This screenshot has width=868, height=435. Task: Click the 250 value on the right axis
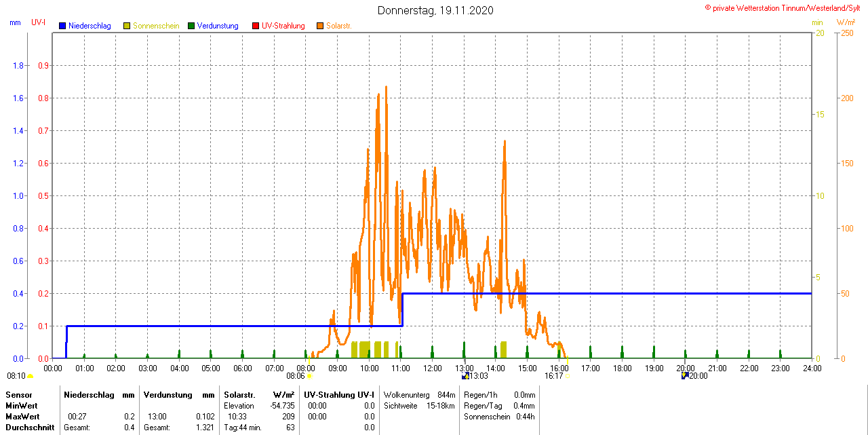[x=847, y=33]
